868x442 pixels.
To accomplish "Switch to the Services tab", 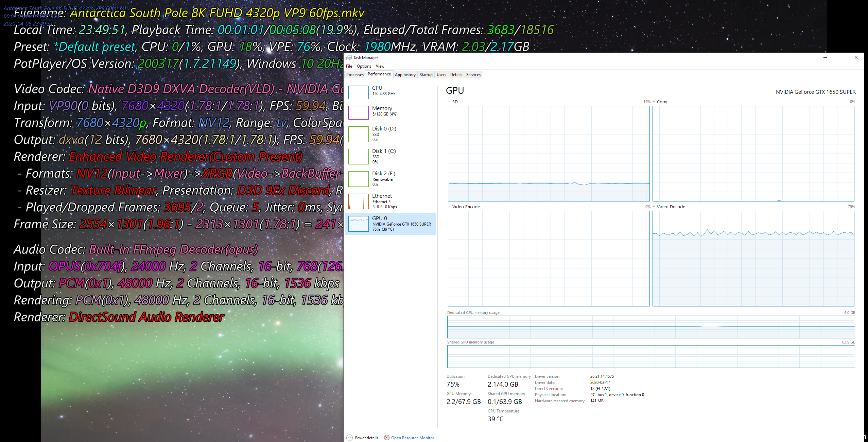I will tap(473, 75).
